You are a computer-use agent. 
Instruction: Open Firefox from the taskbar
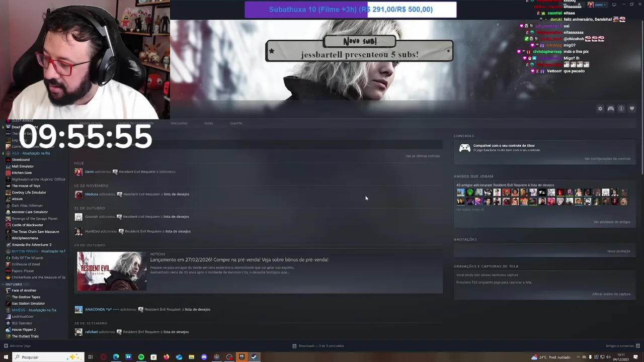(x=167, y=357)
